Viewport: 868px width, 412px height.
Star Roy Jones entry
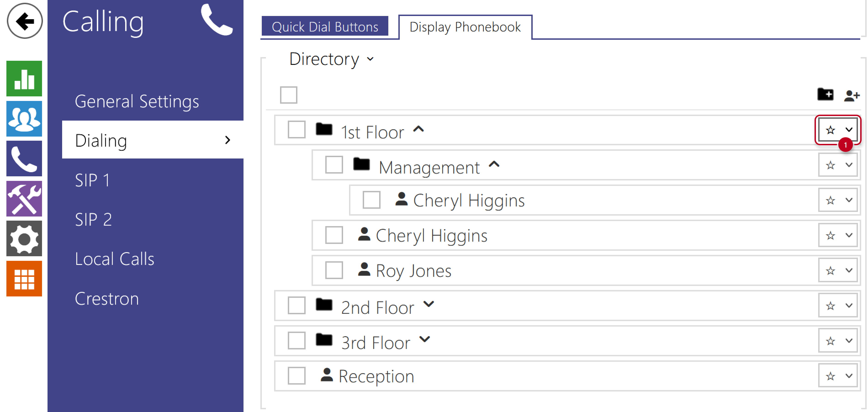point(830,270)
